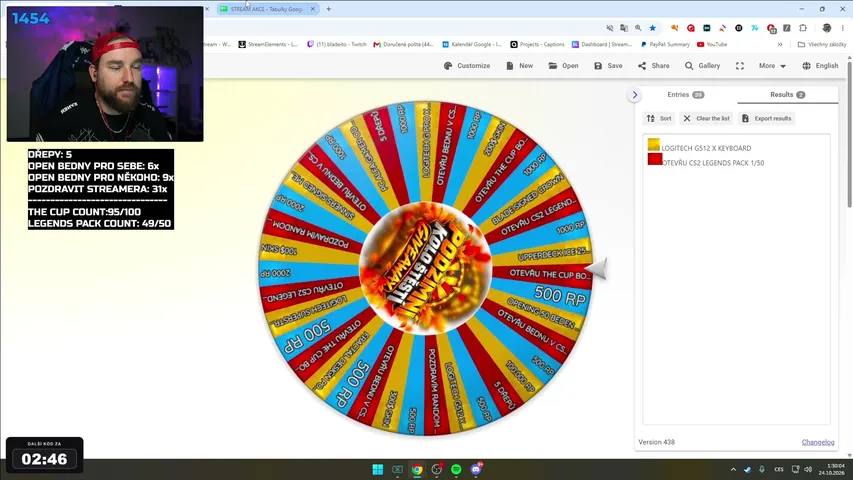The image size is (853, 480).
Task: Open the bladeito Twitch bookmark
Action: coord(337,45)
